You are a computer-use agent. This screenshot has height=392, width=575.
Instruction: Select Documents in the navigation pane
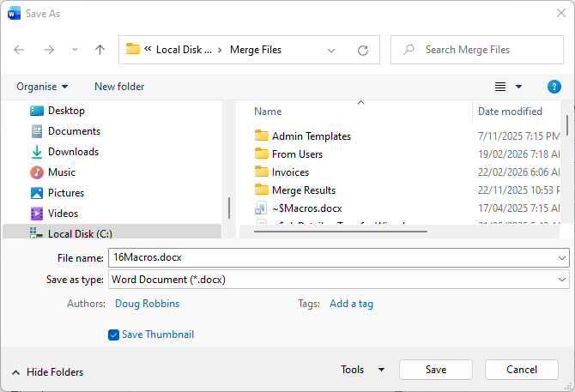[x=74, y=131]
